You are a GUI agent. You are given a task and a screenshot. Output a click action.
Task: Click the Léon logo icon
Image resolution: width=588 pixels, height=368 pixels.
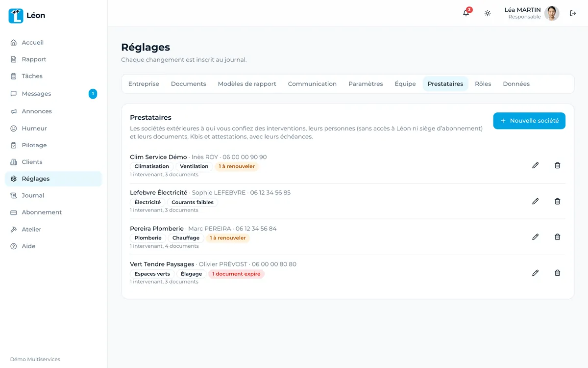(16, 16)
